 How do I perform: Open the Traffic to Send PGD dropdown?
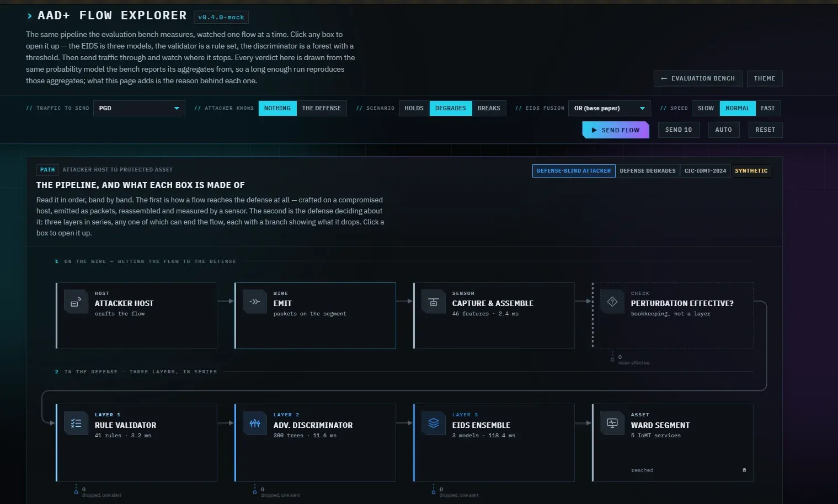click(x=139, y=108)
